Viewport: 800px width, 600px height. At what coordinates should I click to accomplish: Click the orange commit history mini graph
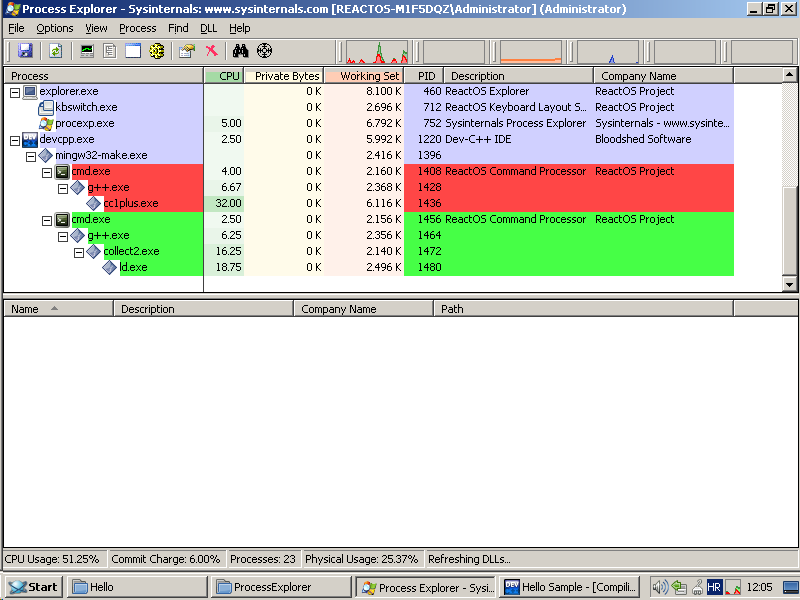coord(531,52)
